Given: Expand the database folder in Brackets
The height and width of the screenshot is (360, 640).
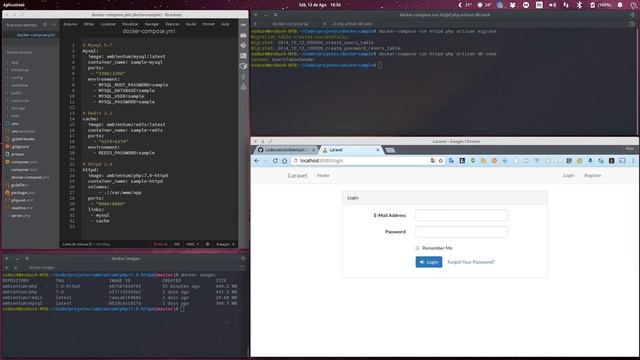Looking at the screenshot, I should [x=19, y=85].
